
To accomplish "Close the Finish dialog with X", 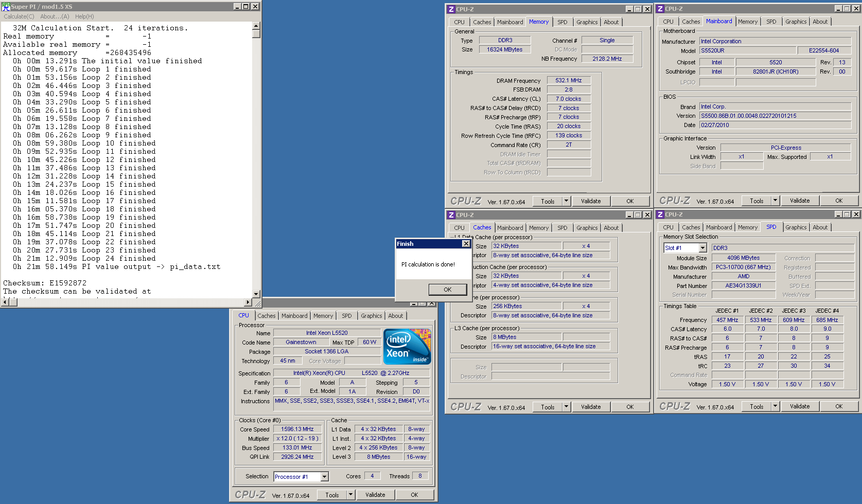I will click(x=466, y=244).
